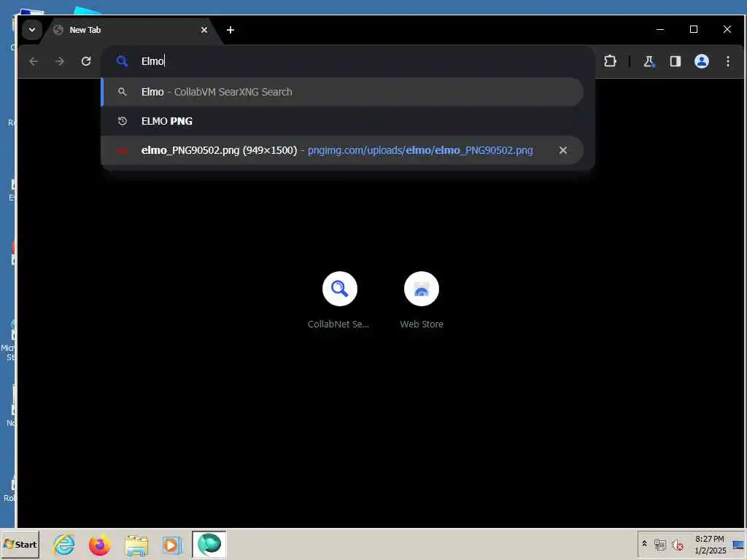Open Windows Media Player from taskbar
The image size is (747, 560).
tap(172, 545)
